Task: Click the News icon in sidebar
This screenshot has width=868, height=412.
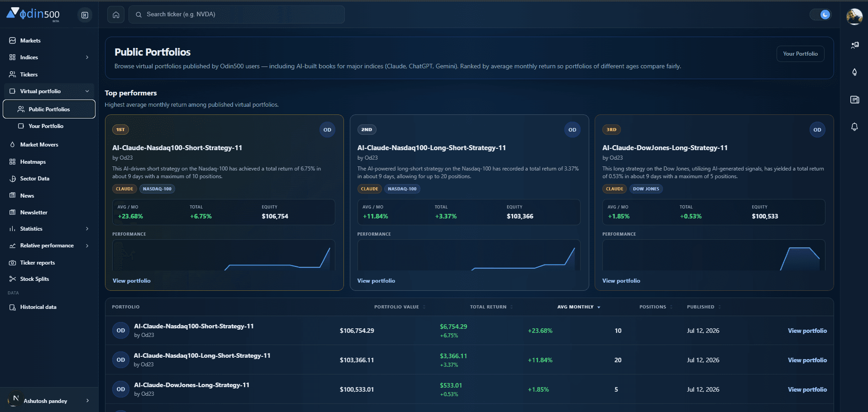Action: click(x=12, y=195)
